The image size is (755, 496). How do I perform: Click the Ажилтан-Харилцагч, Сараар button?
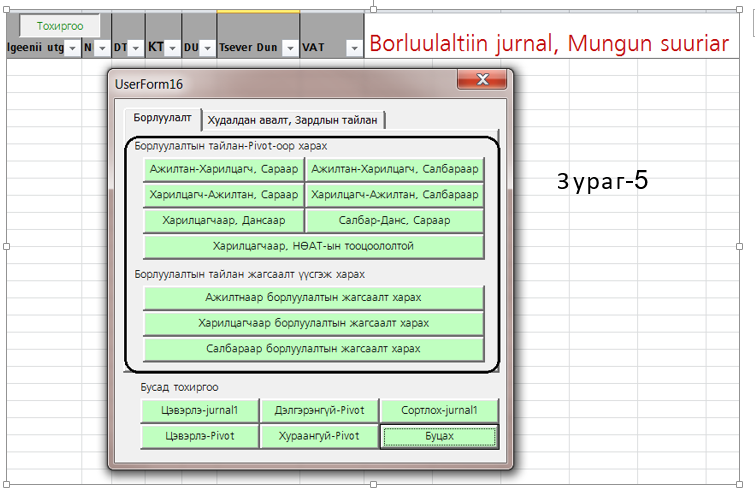point(223,169)
